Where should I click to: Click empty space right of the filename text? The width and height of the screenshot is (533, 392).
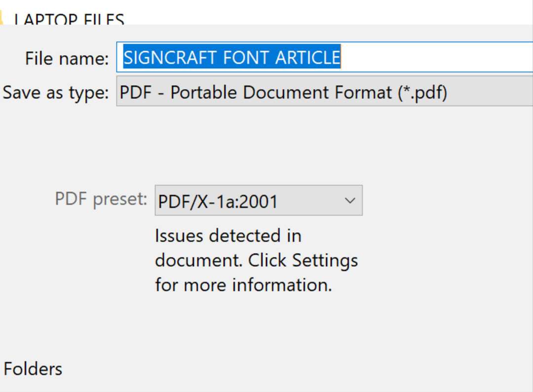point(434,58)
